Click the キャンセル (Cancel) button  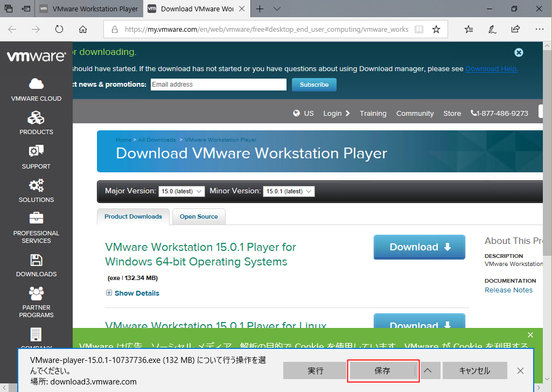point(474,370)
